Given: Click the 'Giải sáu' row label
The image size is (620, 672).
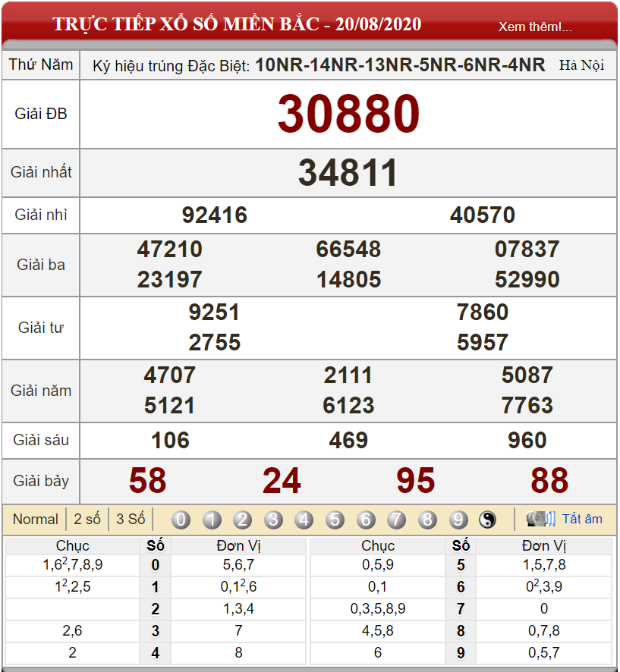Looking at the screenshot, I should (41, 440).
